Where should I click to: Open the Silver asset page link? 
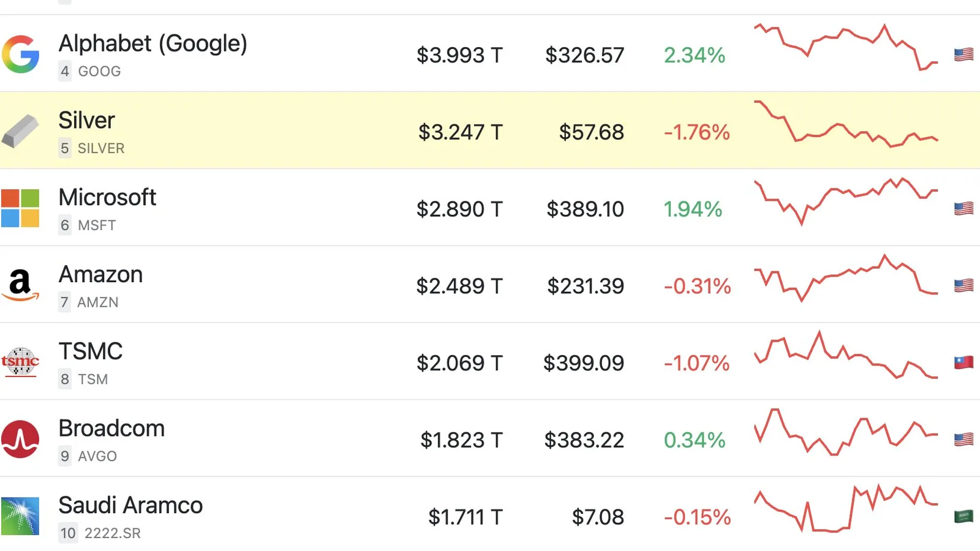coord(86,120)
